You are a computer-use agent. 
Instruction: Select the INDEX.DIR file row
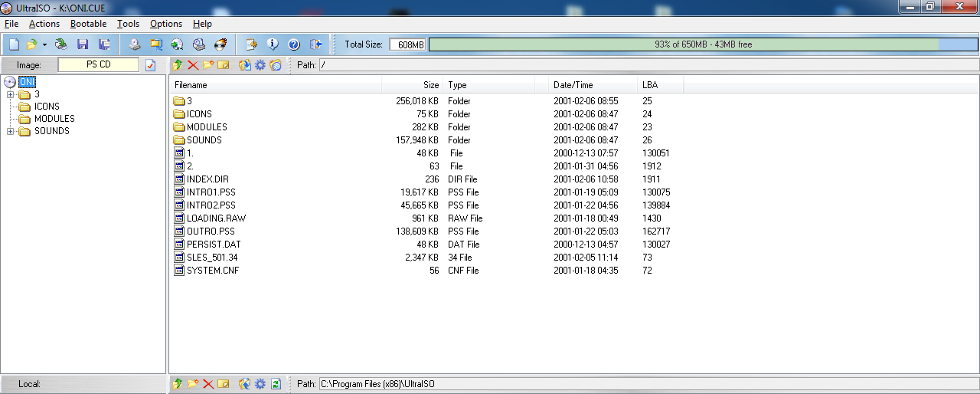point(426,179)
